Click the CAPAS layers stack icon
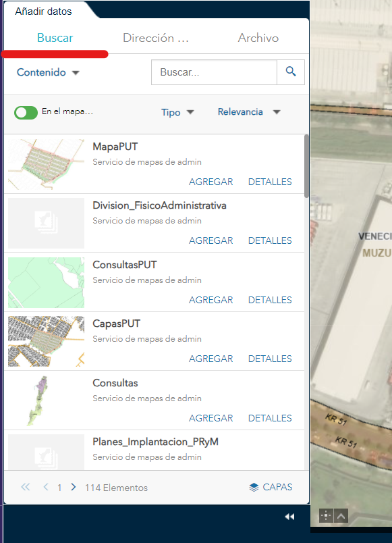392x543 pixels. (x=254, y=487)
